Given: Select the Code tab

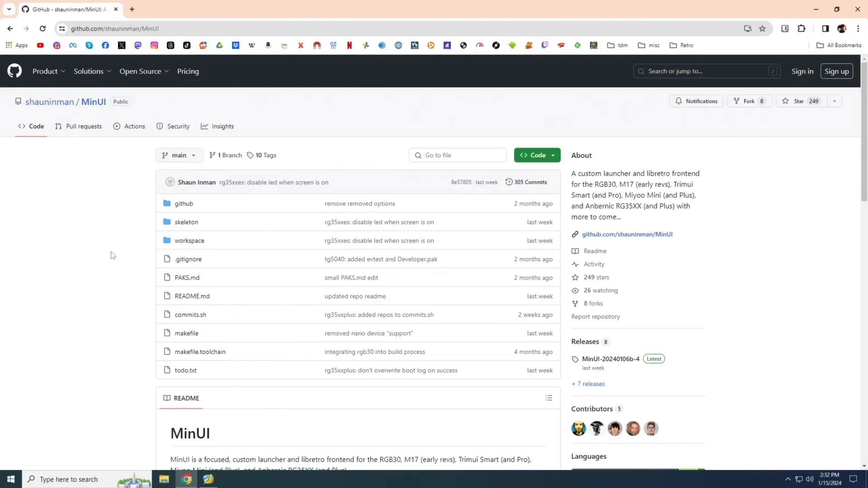Looking at the screenshot, I should 31,127.
